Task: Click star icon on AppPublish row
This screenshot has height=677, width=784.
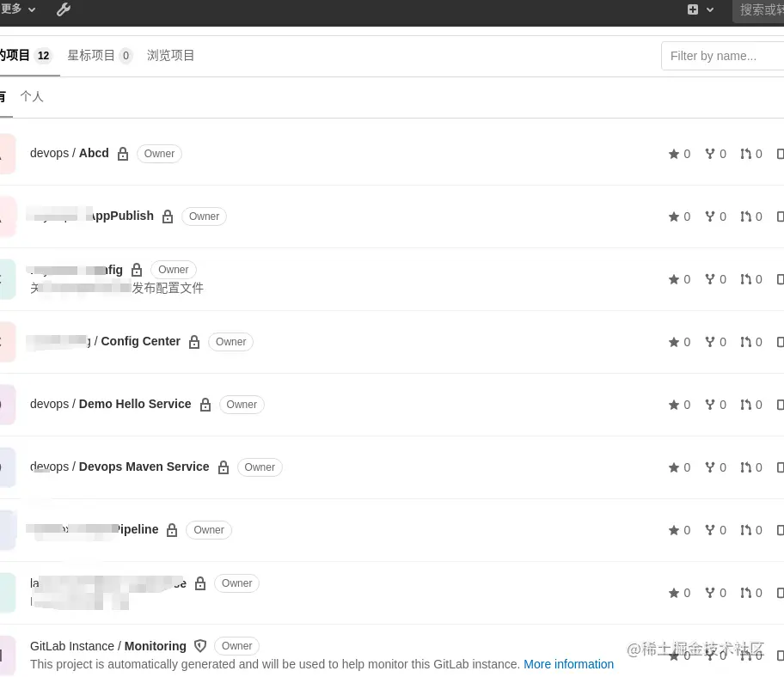Action: click(x=674, y=217)
